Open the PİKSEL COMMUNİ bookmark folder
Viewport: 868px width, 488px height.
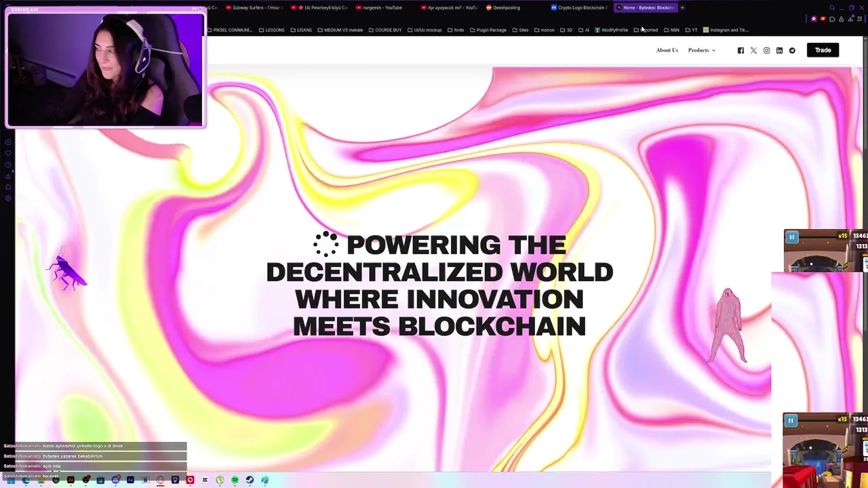(x=229, y=30)
